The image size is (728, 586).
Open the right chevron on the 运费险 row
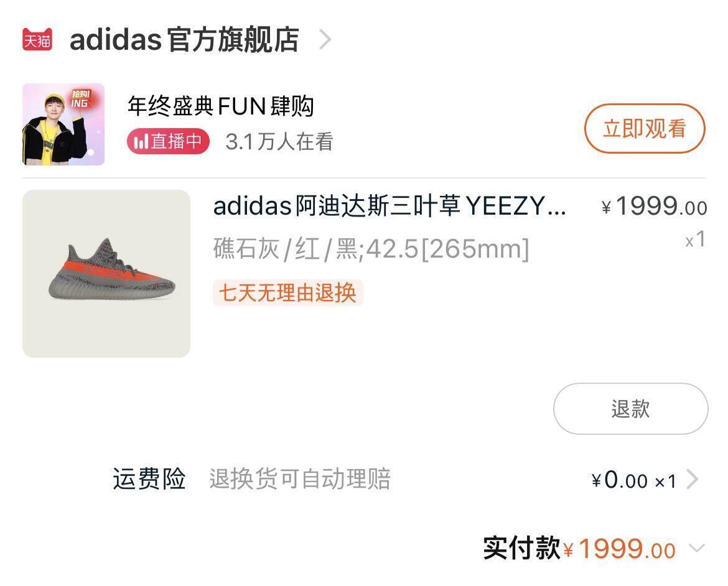(692, 480)
